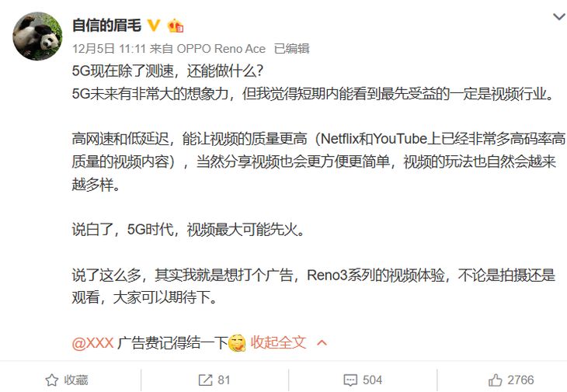Click the repost share icon
This screenshot has height=392, width=567.
[x=205, y=380]
